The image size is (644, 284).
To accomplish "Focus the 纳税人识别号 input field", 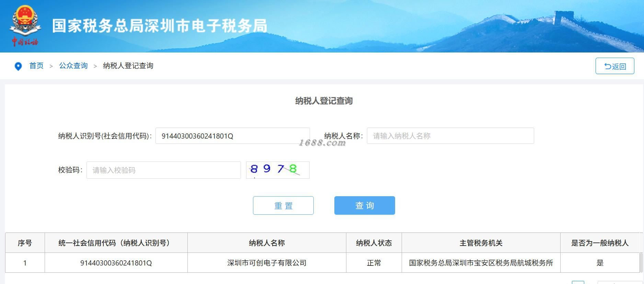I will [x=232, y=136].
